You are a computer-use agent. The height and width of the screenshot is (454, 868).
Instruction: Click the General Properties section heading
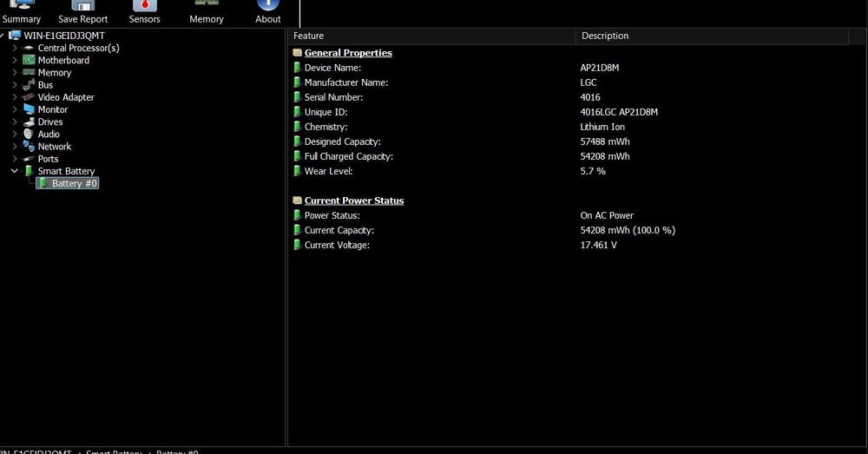pyautogui.click(x=348, y=53)
